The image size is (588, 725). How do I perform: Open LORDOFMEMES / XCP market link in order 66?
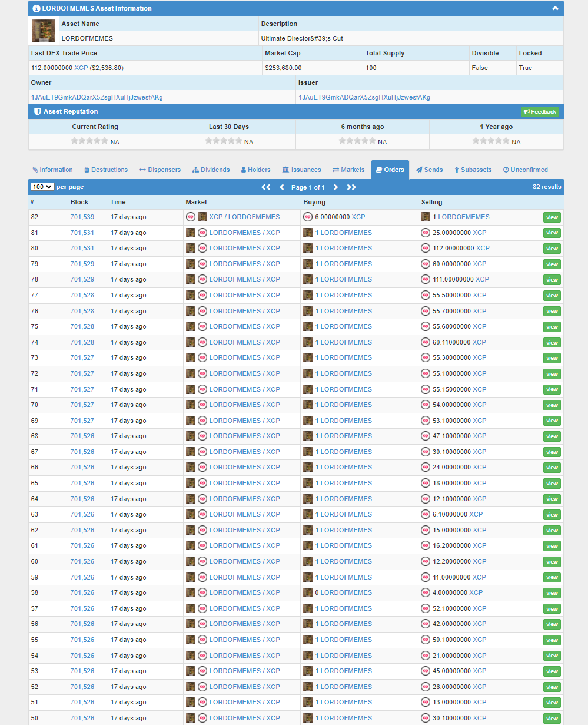(x=244, y=467)
